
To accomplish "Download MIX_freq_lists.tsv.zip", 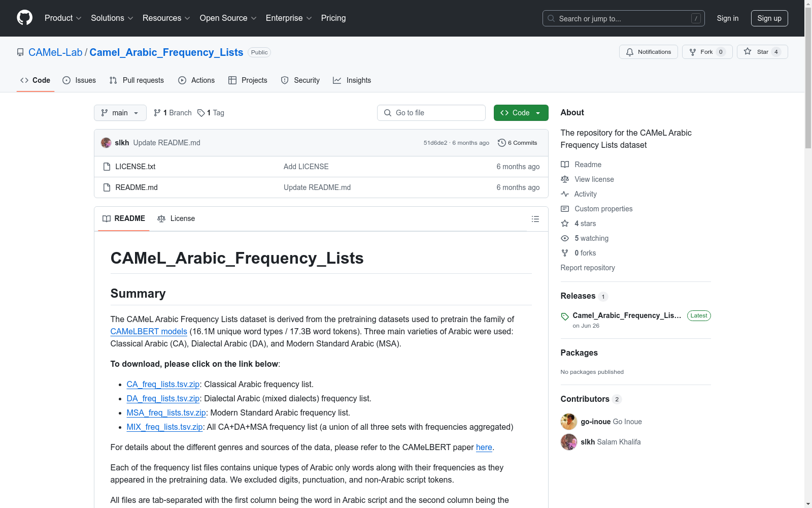I will click(x=164, y=427).
